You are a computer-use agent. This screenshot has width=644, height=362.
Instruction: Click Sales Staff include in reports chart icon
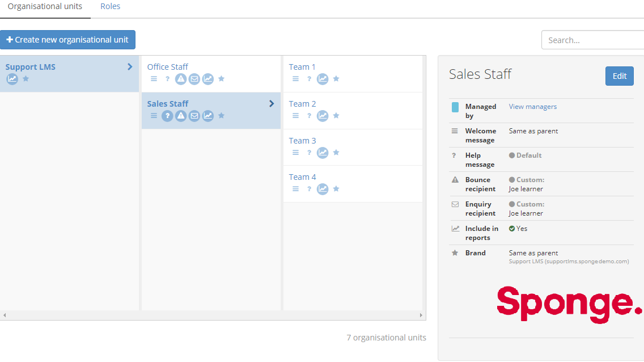pos(208,116)
